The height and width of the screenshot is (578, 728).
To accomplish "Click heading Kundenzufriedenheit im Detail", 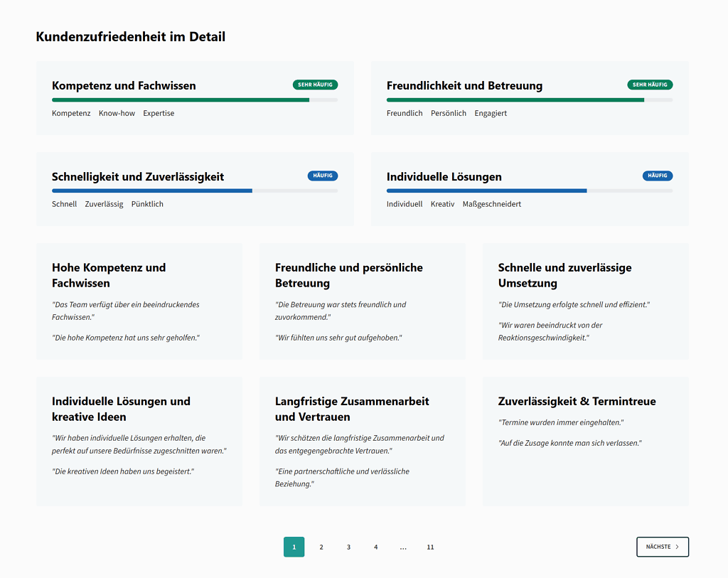I will click(x=131, y=37).
